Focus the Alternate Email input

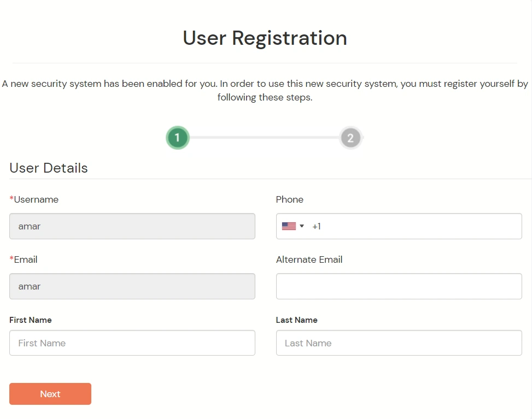coord(398,286)
